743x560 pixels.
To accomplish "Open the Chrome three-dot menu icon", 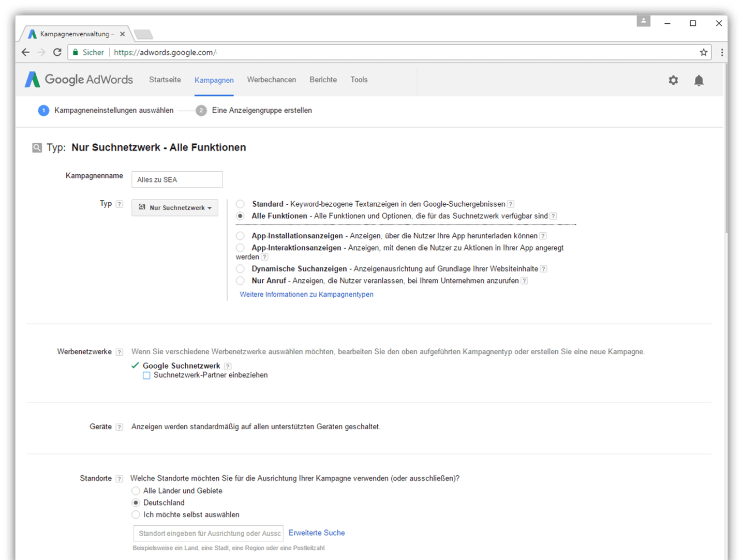I will (722, 52).
